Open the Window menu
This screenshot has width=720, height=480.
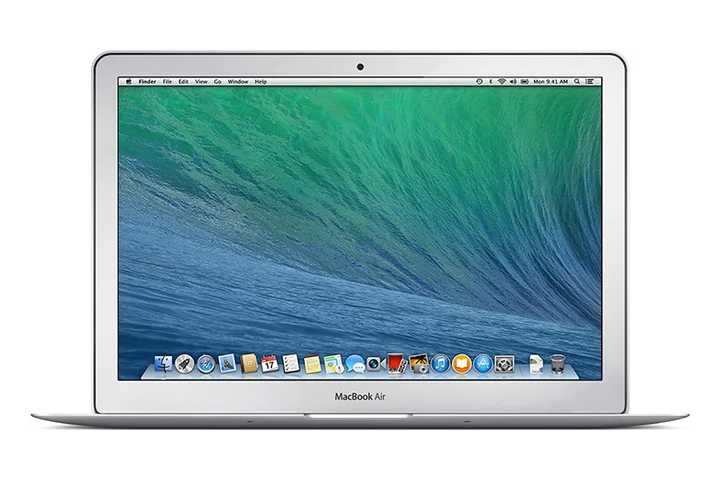pos(238,81)
